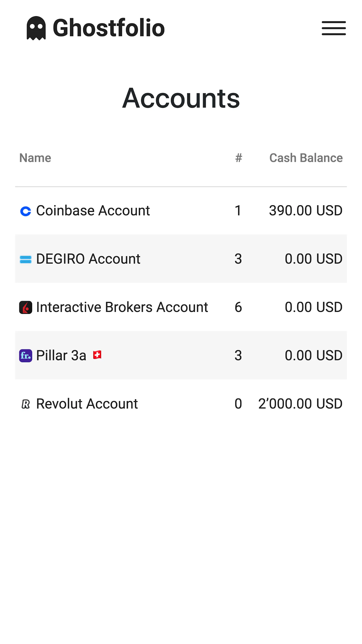Image resolution: width=362 pixels, height=644 pixels.
Task: Click the Interactive Brokers logo icon
Action: tap(25, 307)
